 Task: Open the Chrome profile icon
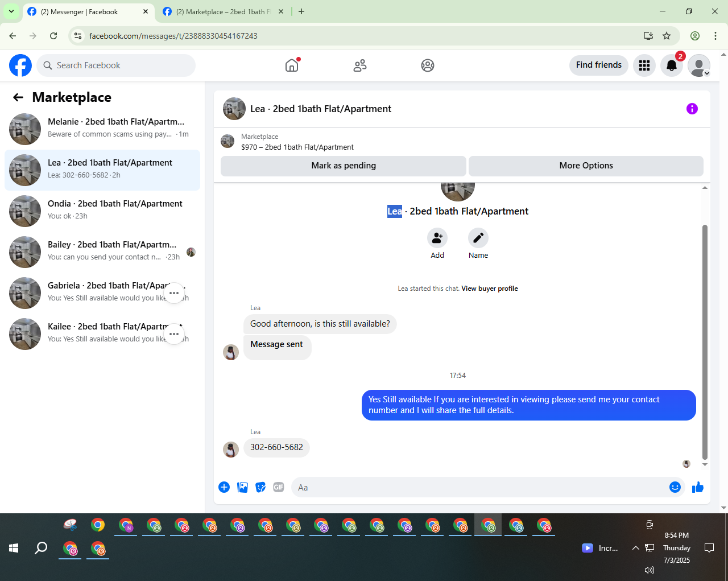click(695, 36)
